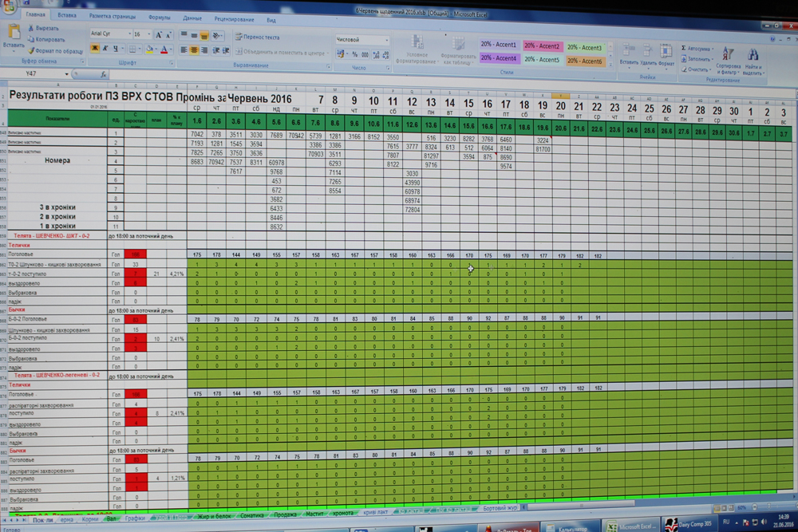
Task: Click the Cut (Вырезать) scissors icon
Action: click(x=31, y=28)
